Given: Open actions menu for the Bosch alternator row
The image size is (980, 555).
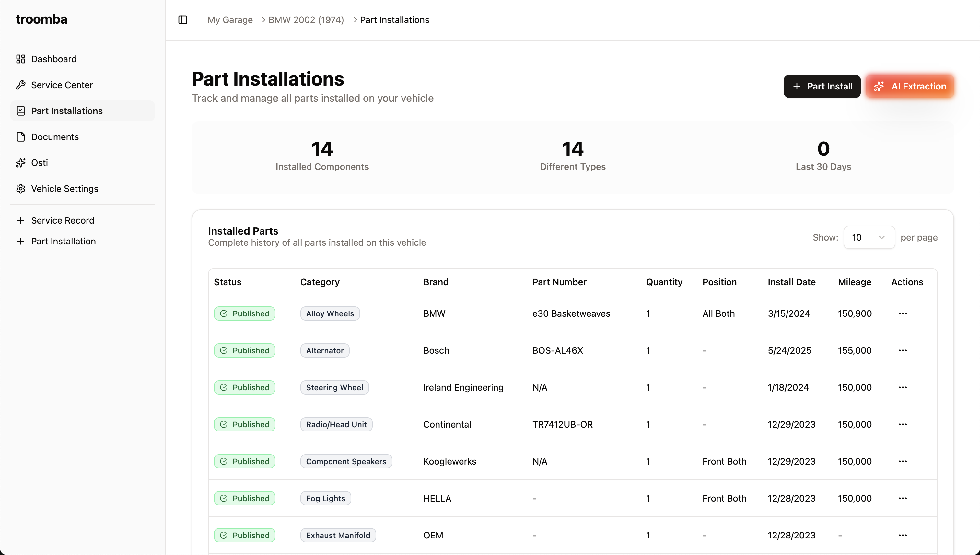Looking at the screenshot, I should 903,350.
